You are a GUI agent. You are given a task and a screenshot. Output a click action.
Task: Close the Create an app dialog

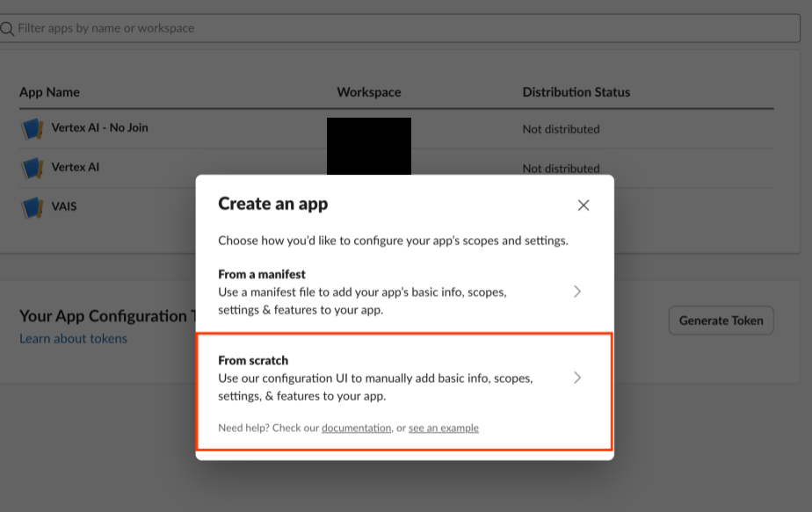pos(584,206)
